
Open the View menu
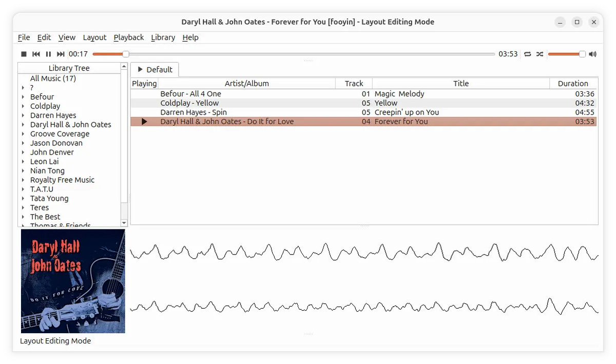click(67, 37)
